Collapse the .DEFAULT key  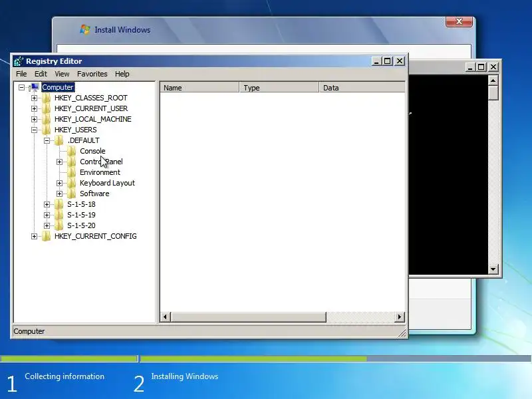47,140
